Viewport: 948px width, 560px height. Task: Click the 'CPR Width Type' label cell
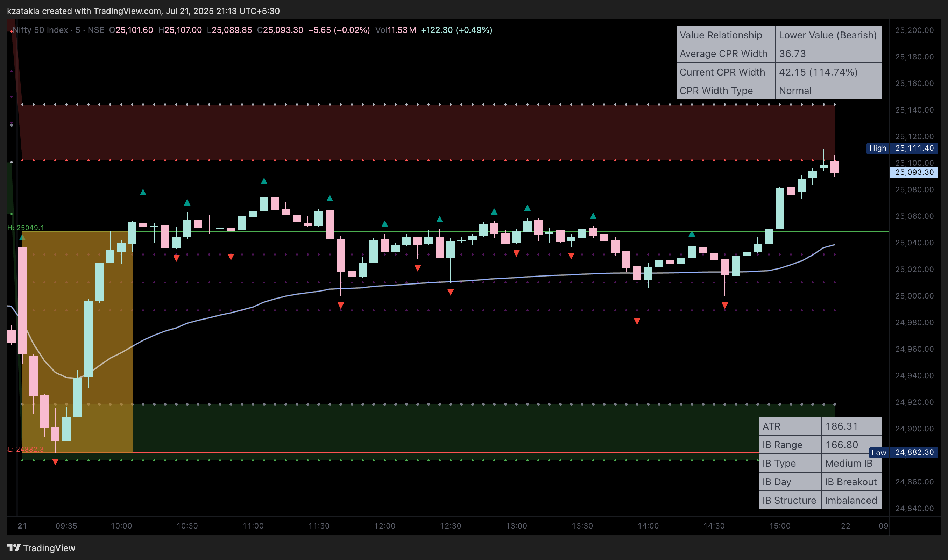pyautogui.click(x=726, y=91)
